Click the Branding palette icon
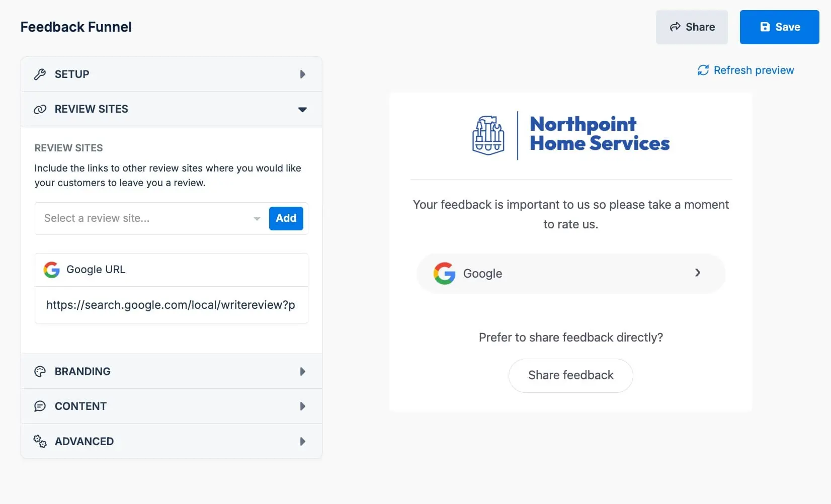Image resolution: width=831 pixels, height=504 pixels. pos(40,372)
